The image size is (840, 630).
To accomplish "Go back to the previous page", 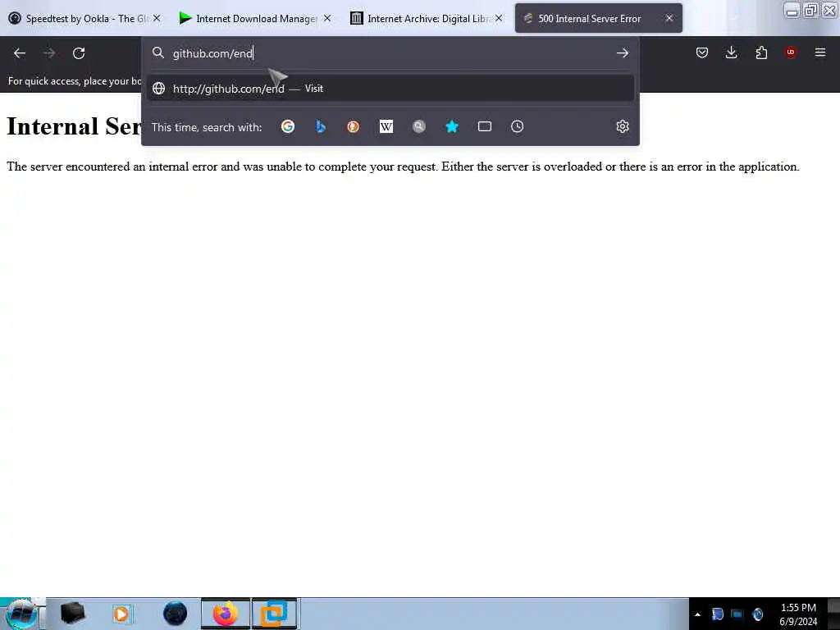I will (20, 53).
